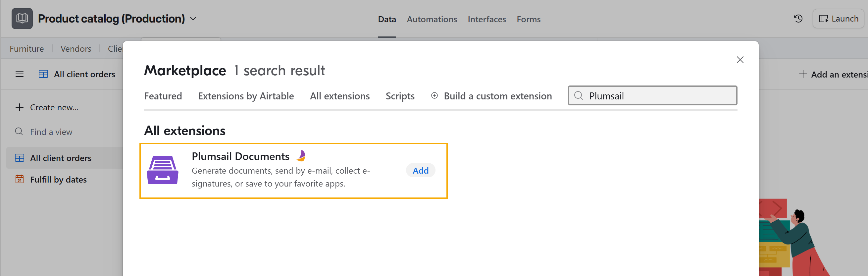Click Add an extension button

click(x=833, y=74)
